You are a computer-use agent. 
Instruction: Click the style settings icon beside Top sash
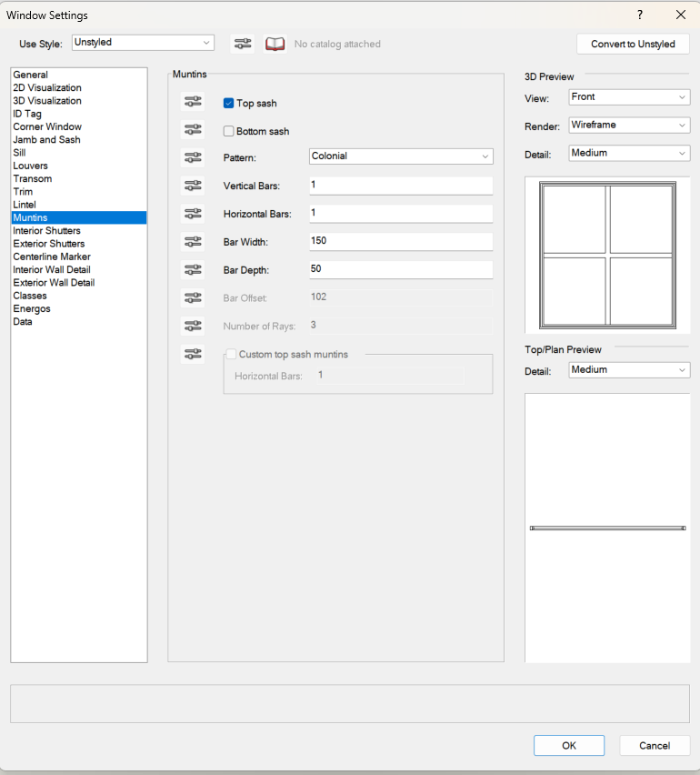(193, 103)
